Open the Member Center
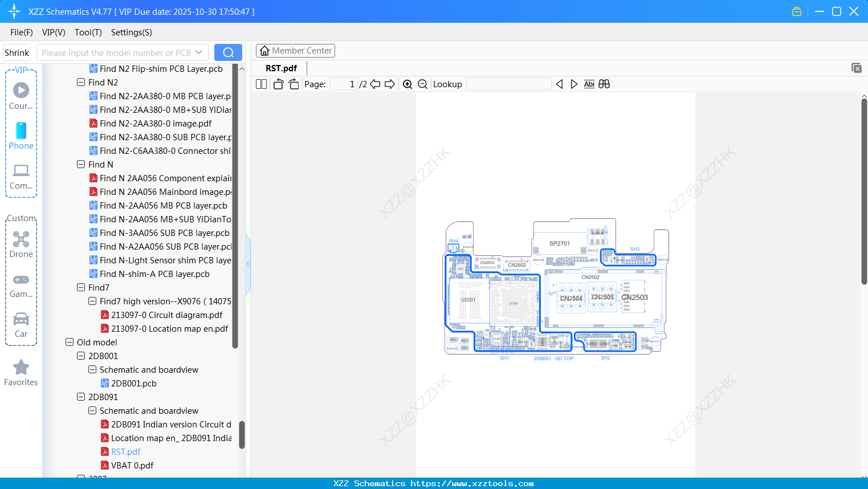This screenshot has height=489, width=868. click(x=295, y=51)
